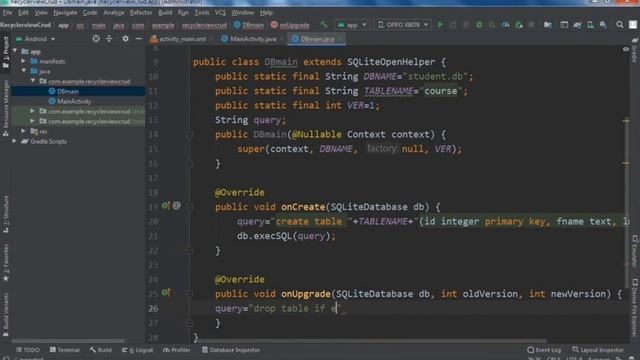
Task: Click the Apply Changes icon next to Run
Action: 453,25
